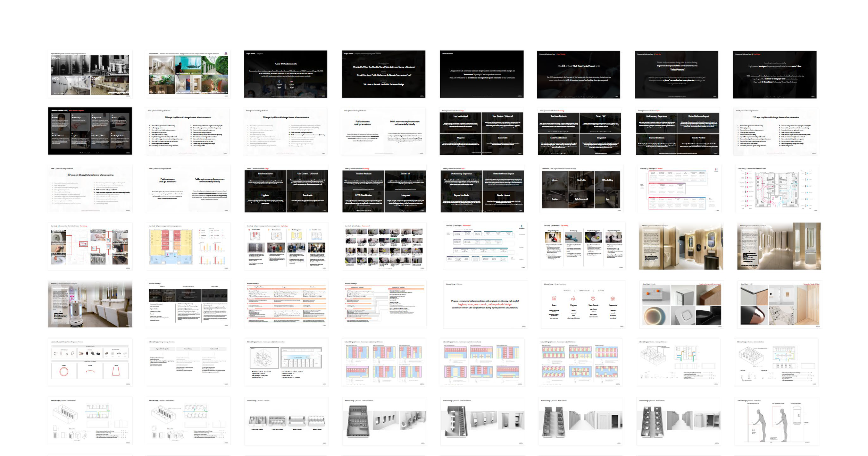868x456 pixels.
Task: Click the 'Rethink the Public Bathroom Design' questions slide
Action: (383, 74)
